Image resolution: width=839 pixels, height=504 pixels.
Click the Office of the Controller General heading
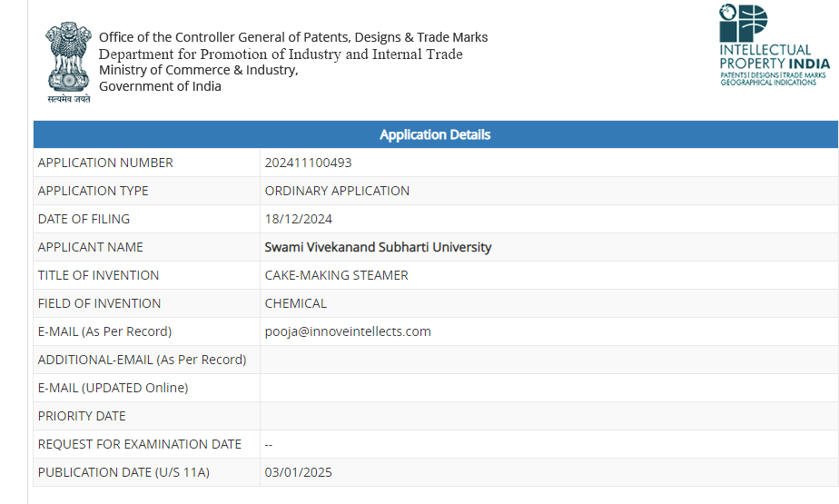coord(293,37)
